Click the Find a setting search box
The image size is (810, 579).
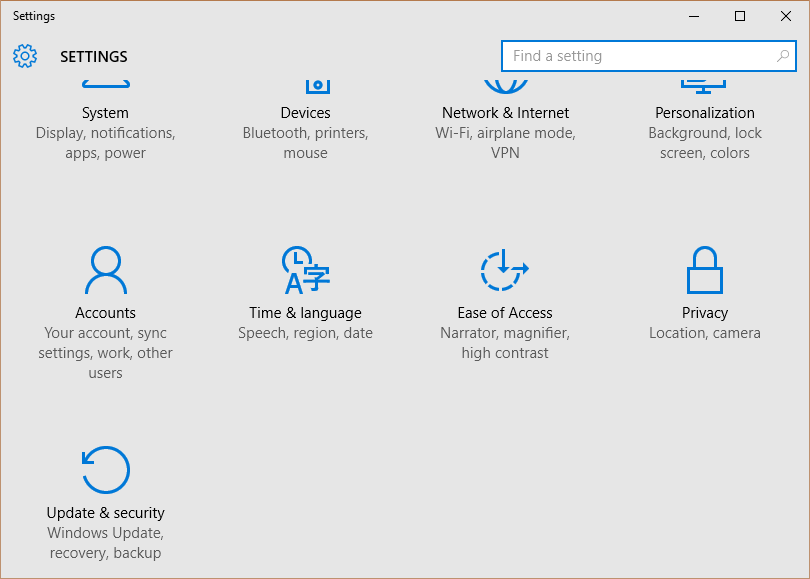[x=648, y=56]
